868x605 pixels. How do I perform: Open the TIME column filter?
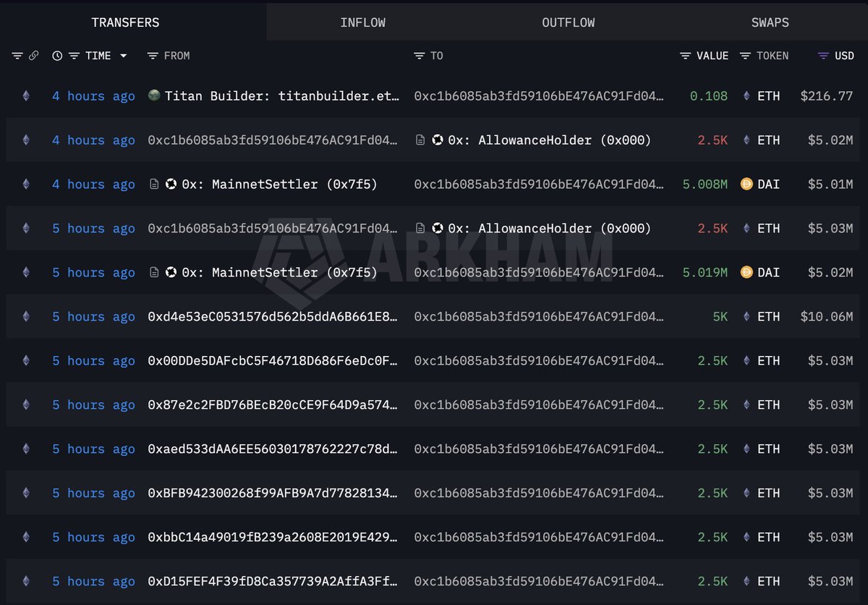(x=74, y=56)
